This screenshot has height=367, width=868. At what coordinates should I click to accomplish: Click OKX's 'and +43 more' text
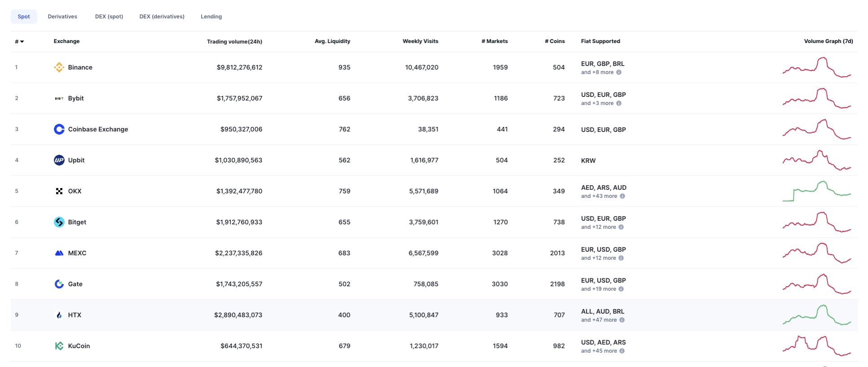(599, 196)
